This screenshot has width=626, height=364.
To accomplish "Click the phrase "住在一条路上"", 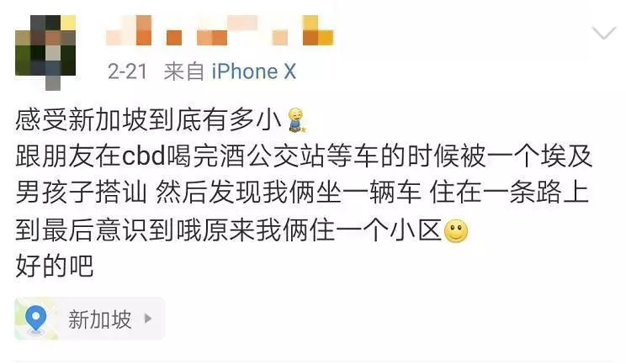I will click(509, 193).
